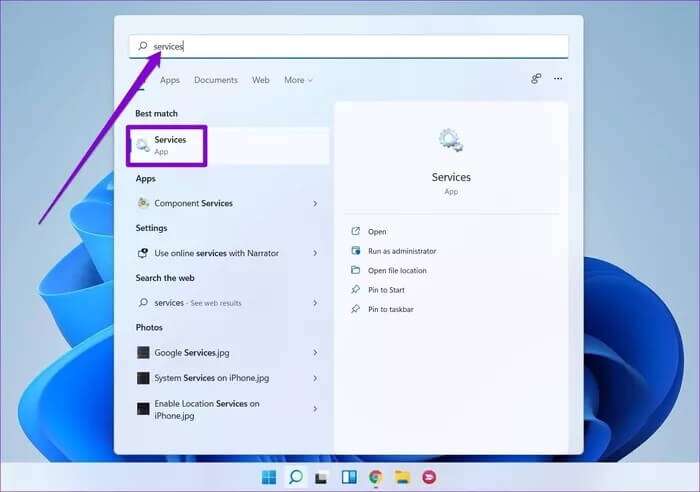The image size is (700, 492).
Task: Open Google Services.jpg photo result
Action: pos(228,353)
